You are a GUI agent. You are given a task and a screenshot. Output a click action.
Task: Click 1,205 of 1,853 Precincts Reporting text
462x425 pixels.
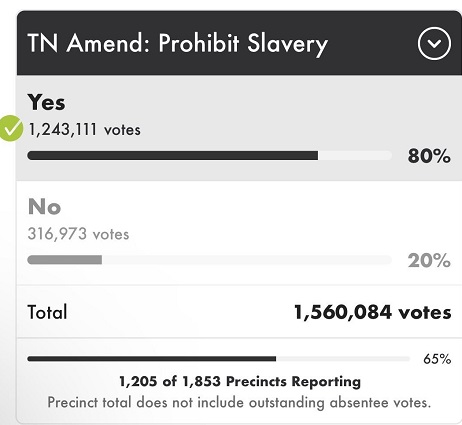(x=240, y=381)
